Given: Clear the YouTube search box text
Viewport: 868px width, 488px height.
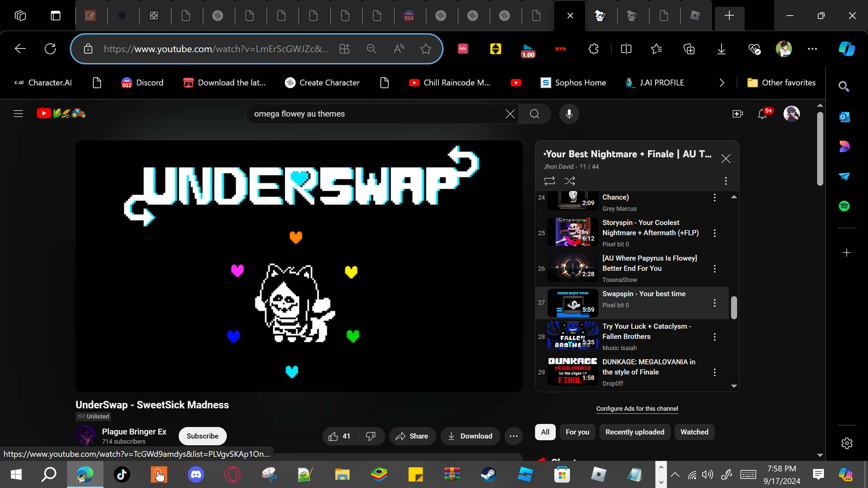Looking at the screenshot, I should (x=510, y=114).
